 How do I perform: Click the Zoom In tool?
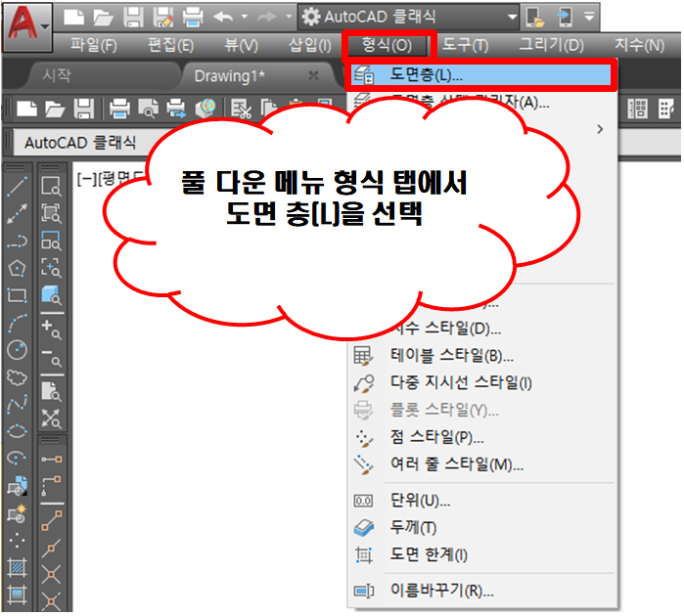click(52, 330)
